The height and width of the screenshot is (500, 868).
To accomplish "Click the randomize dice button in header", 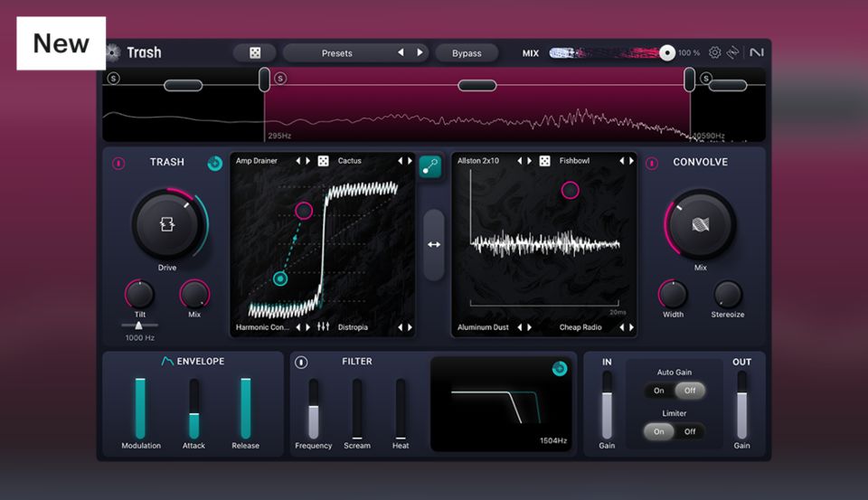I will (254, 53).
